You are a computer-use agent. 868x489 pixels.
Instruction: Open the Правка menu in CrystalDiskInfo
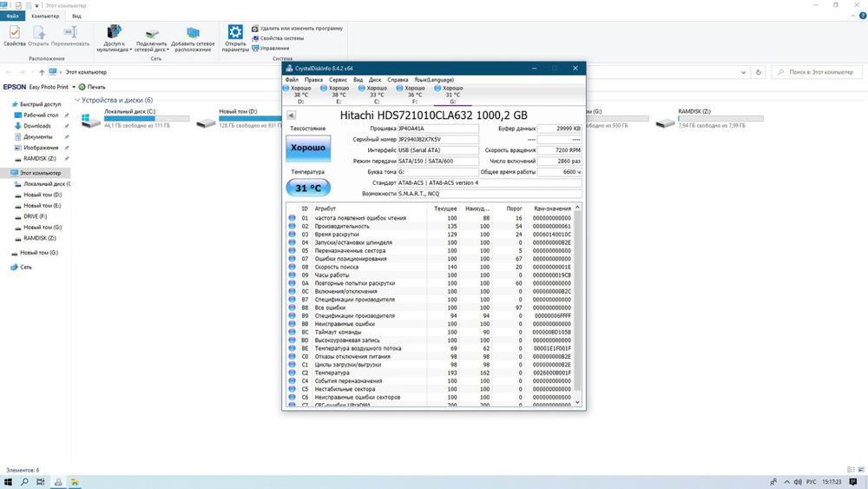click(313, 80)
